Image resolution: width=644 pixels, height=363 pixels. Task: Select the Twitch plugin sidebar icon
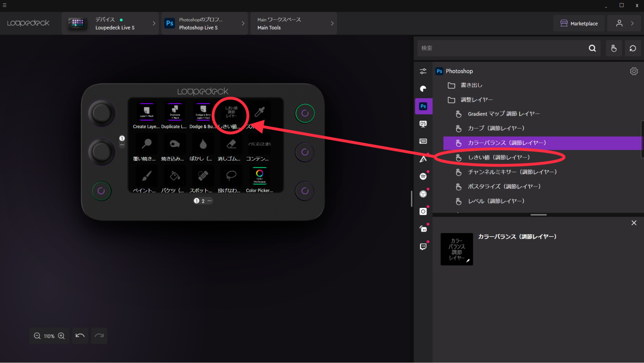click(x=423, y=247)
